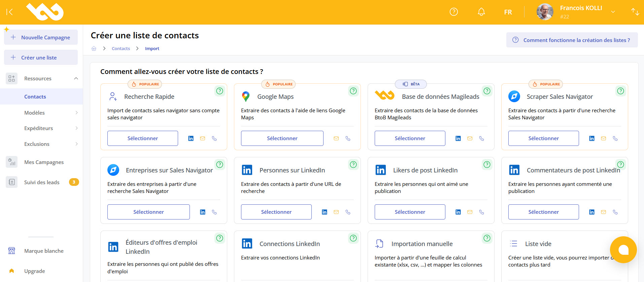Click the Suivi des leads badge 3
The height and width of the screenshot is (282, 644).
point(74,182)
